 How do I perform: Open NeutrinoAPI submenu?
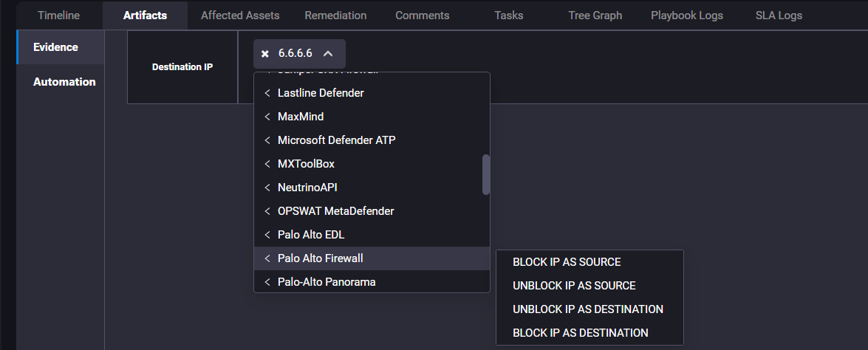[x=372, y=188]
